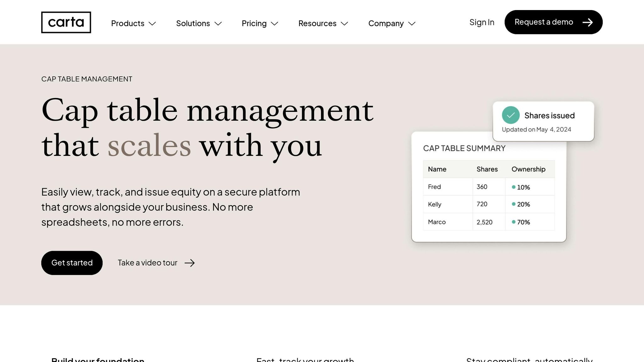Open the Take a video tour link
644x362 pixels.
[x=147, y=263]
